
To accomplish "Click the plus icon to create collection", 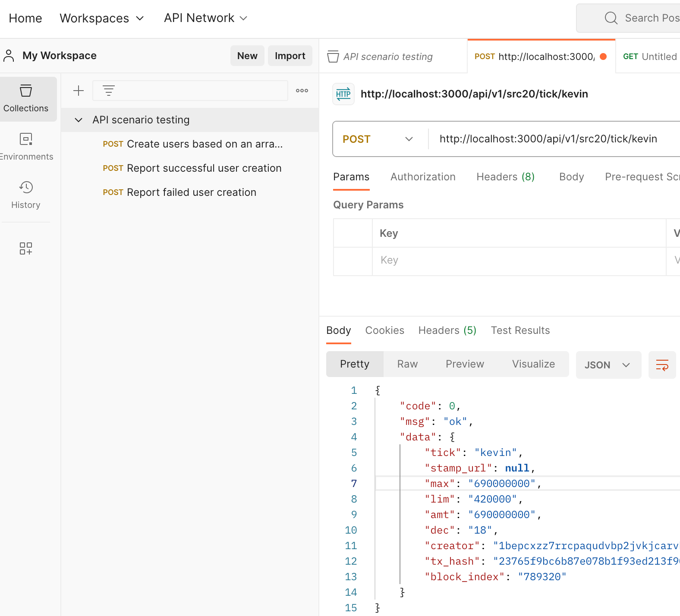I will click(x=79, y=91).
